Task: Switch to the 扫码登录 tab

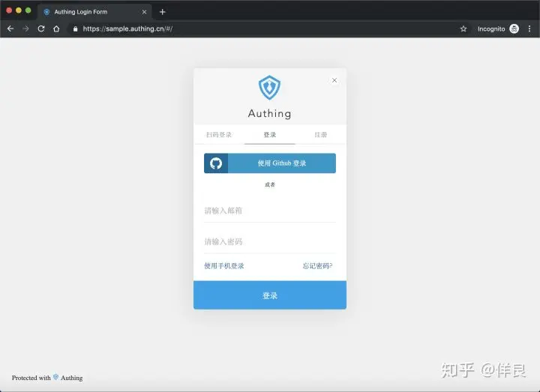Action: [219, 135]
